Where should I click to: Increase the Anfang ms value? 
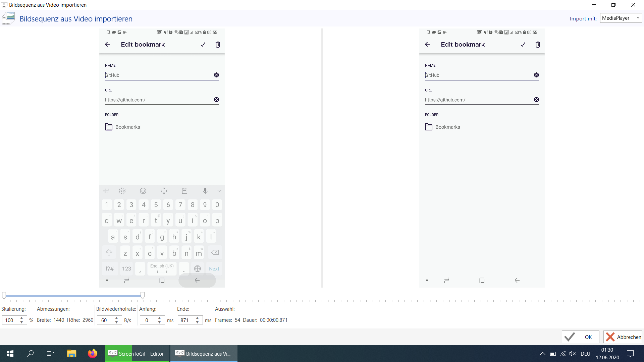click(x=159, y=318)
